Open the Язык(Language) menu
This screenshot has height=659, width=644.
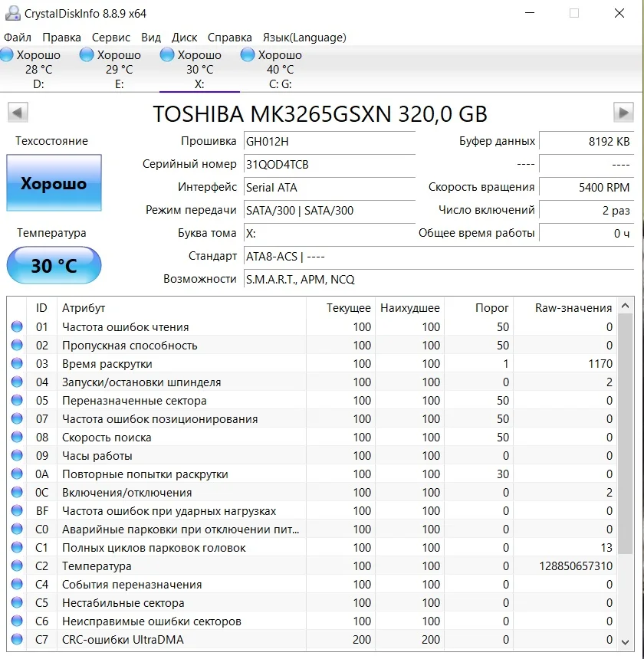304,38
